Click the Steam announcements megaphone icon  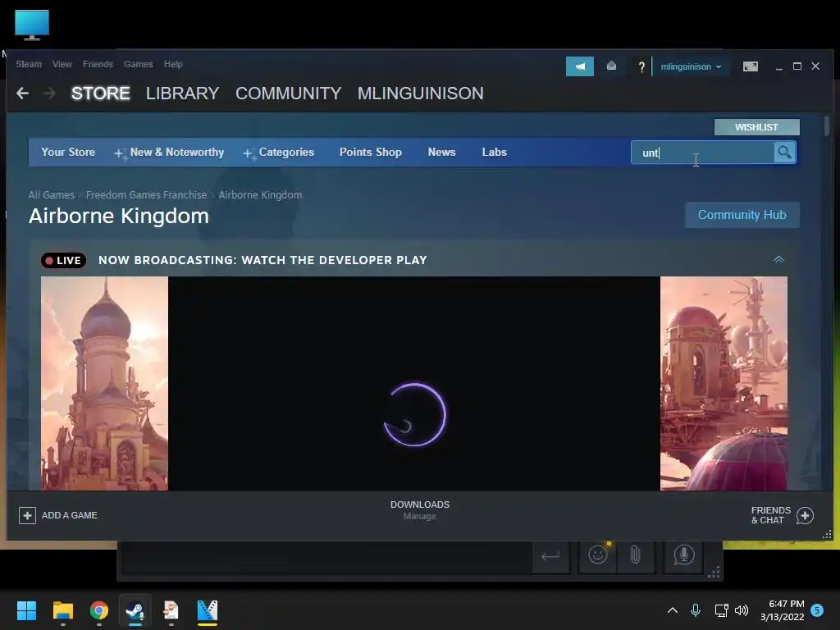point(580,66)
